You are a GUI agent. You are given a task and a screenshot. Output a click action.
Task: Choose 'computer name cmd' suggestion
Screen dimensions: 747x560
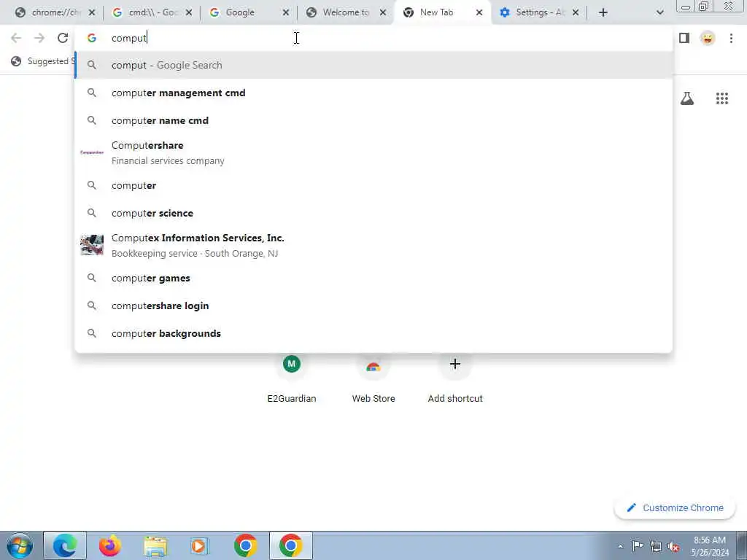373,120
